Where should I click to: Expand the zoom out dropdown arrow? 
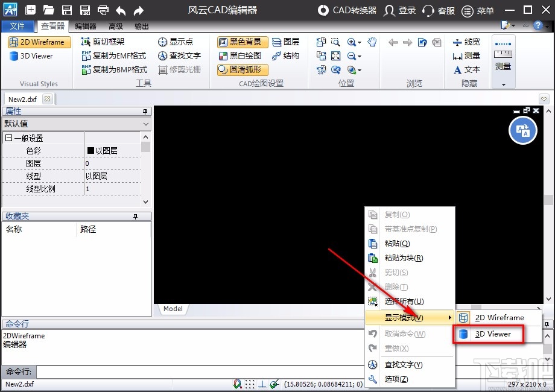coord(360,56)
